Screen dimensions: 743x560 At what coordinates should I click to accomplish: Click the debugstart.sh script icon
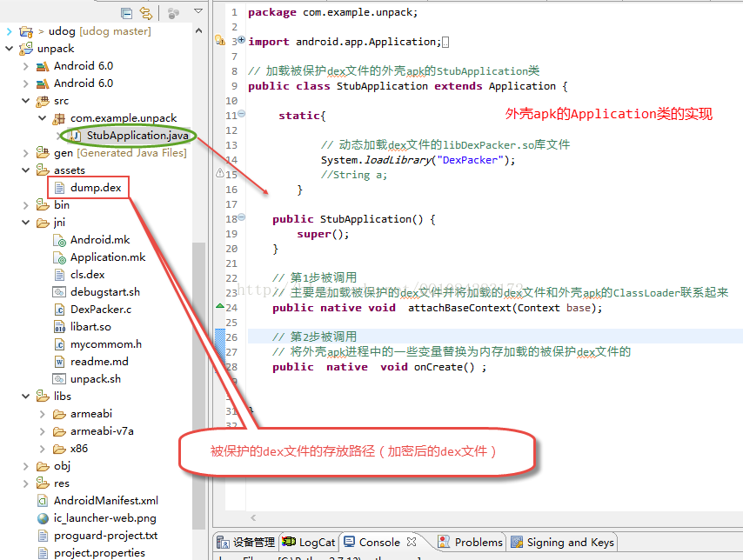point(59,292)
